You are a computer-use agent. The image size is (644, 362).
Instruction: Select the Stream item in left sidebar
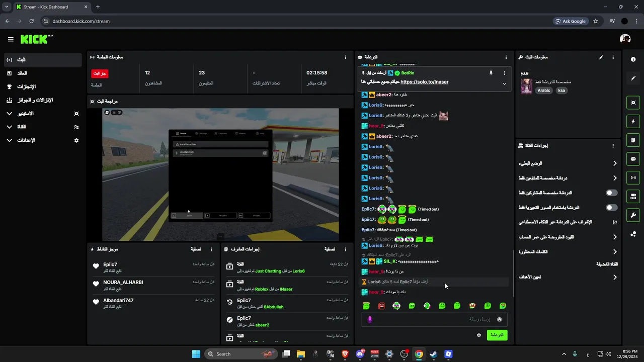pyautogui.click(x=42, y=60)
